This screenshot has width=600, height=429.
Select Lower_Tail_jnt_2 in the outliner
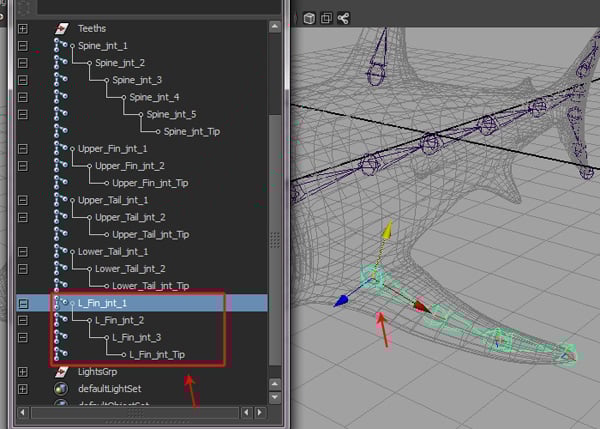pyautogui.click(x=130, y=268)
